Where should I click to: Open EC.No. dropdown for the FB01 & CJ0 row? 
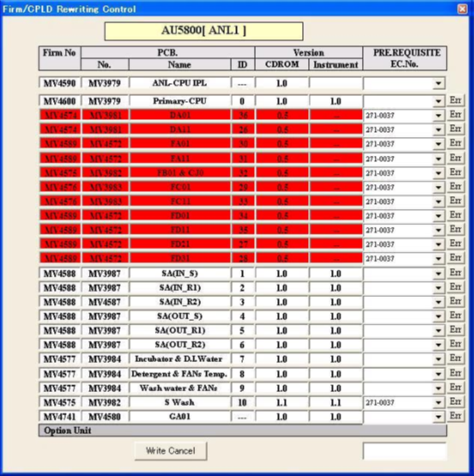pyautogui.click(x=438, y=173)
